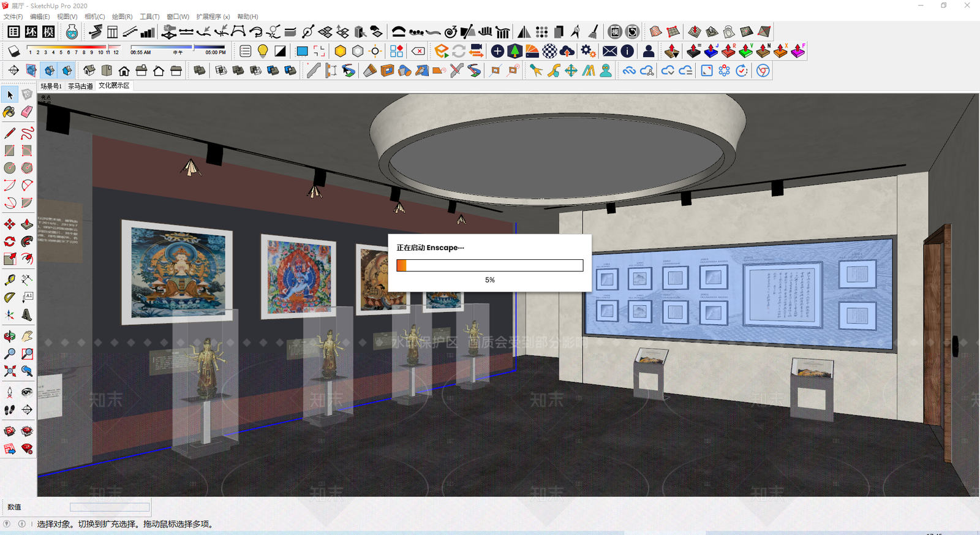Viewport: 980px width, 535px height.
Task: Open the 帮助(H) menu
Action: [247, 17]
